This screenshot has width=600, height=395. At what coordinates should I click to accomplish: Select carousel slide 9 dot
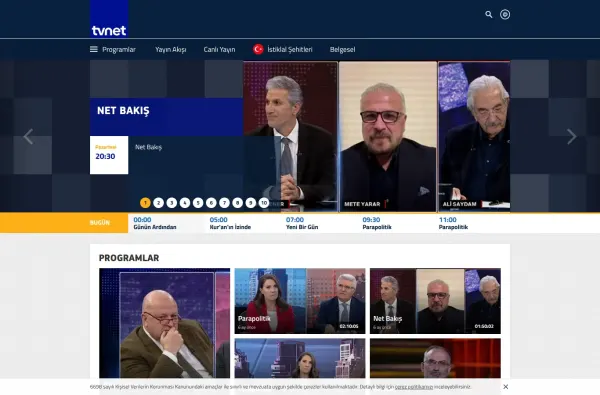[251, 203]
